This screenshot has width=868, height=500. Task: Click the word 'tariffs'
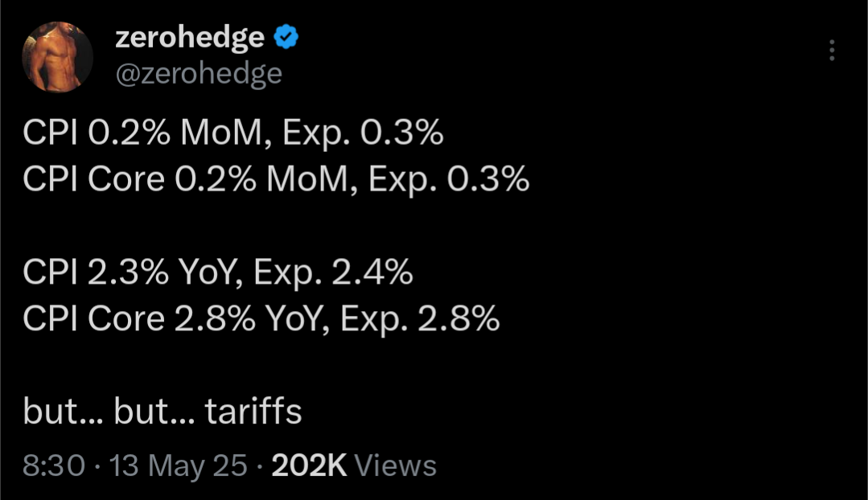[x=253, y=411]
